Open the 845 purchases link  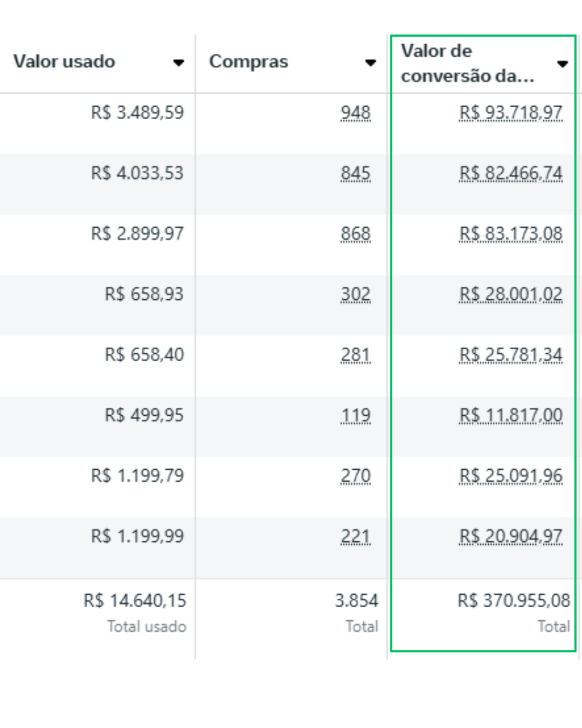tap(356, 173)
